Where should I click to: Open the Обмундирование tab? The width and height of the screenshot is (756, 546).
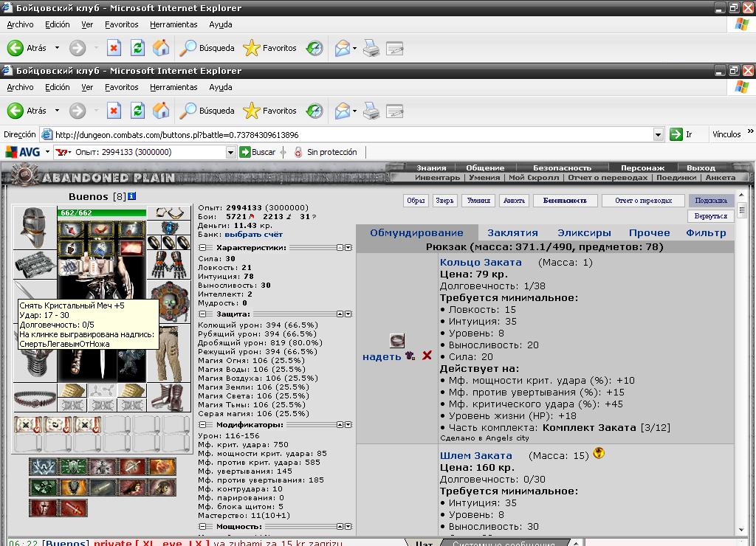pyautogui.click(x=416, y=232)
